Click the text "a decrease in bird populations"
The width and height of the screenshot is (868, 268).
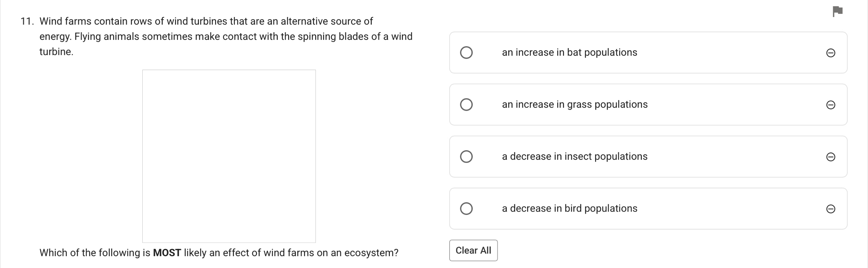569,209
